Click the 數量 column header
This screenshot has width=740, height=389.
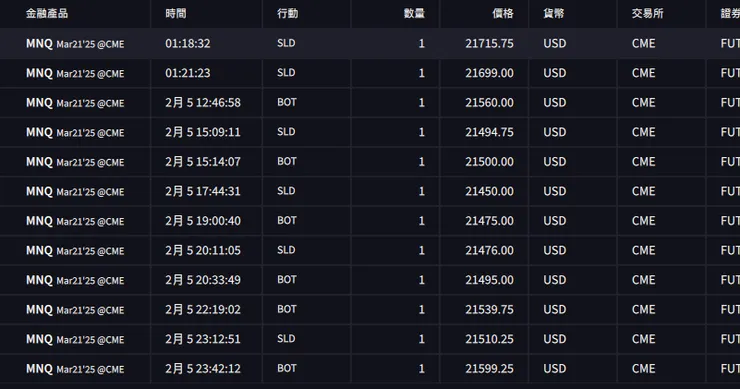pos(414,14)
